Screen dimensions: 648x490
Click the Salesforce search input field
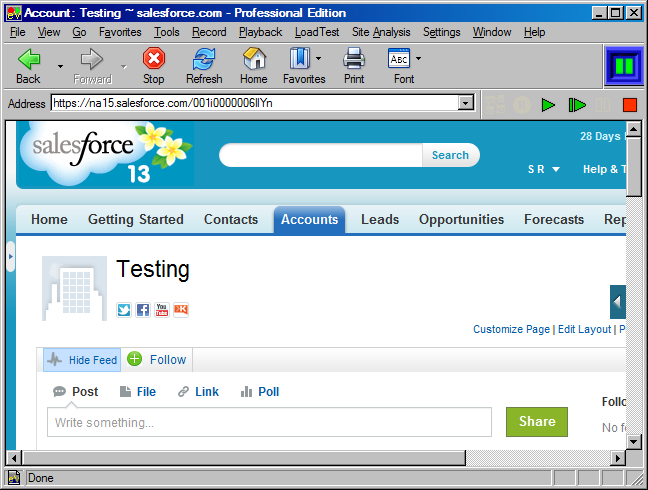click(x=321, y=155)
